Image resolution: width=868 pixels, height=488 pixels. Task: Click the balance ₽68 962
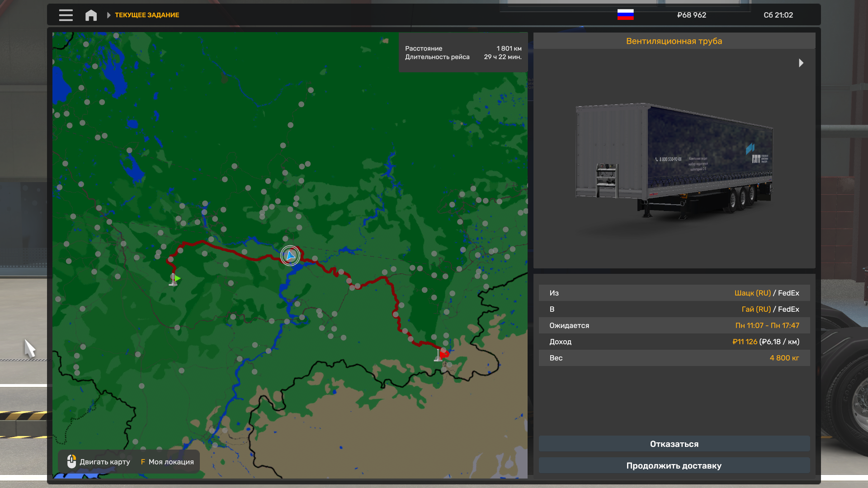tap(692, 15)
